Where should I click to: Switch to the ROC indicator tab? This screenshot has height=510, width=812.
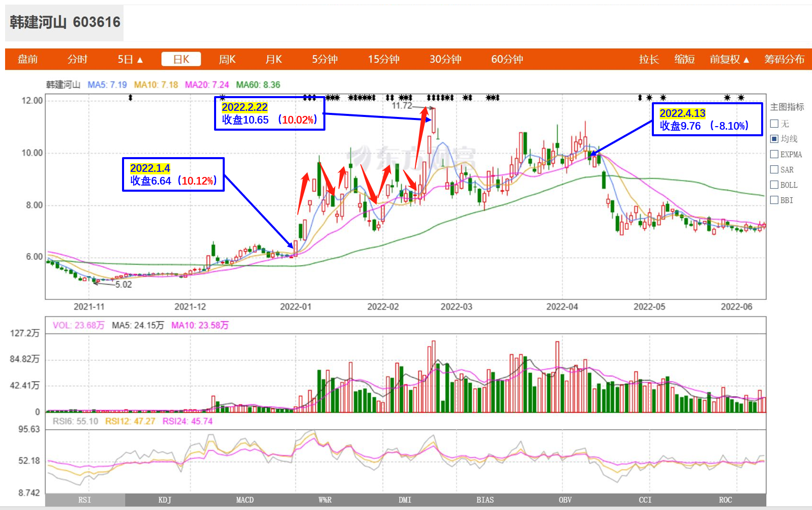[726, 500]
